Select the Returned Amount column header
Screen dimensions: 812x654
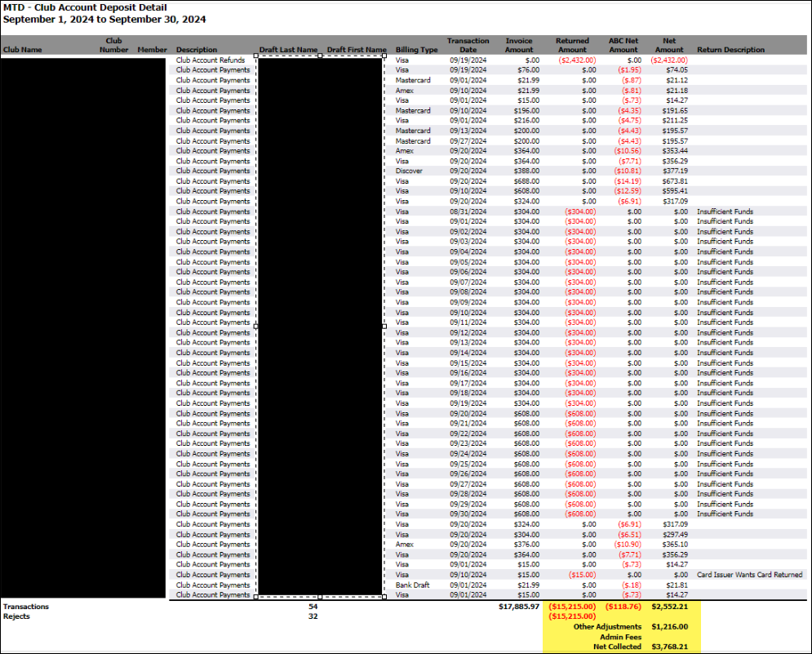(572, 45)
